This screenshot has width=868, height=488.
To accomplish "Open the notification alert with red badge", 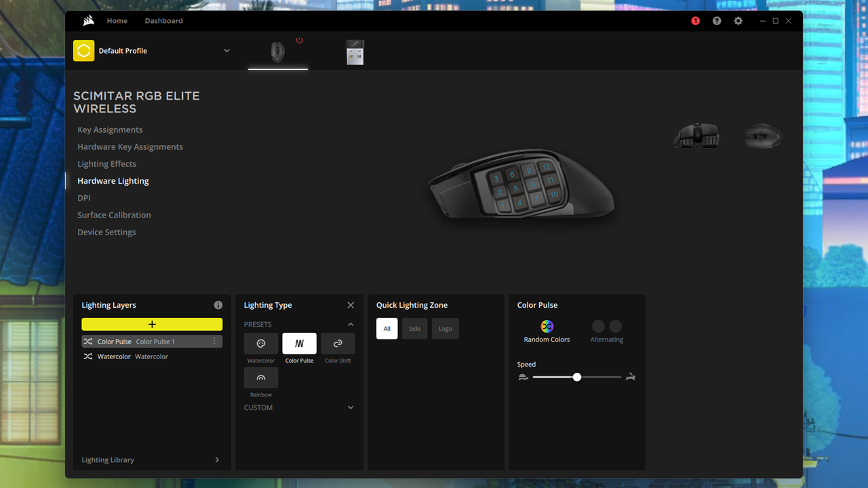I will click(695, 21).
